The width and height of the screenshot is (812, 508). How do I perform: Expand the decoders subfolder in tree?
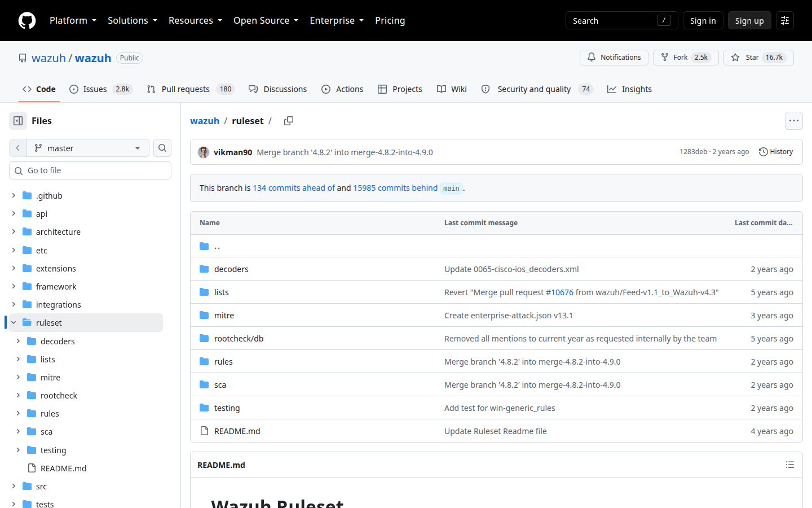pyautogui.click(x=18, y=341)
